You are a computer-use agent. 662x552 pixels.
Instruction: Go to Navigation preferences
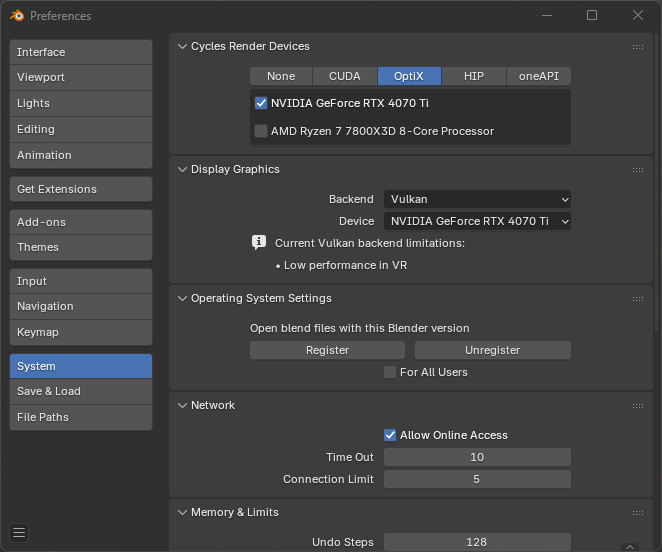[81, 307]
